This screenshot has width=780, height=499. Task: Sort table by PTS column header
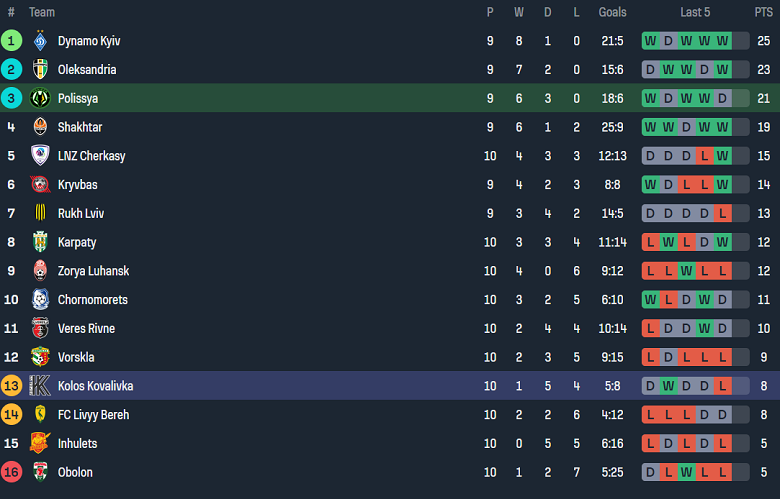pos(763,12)
